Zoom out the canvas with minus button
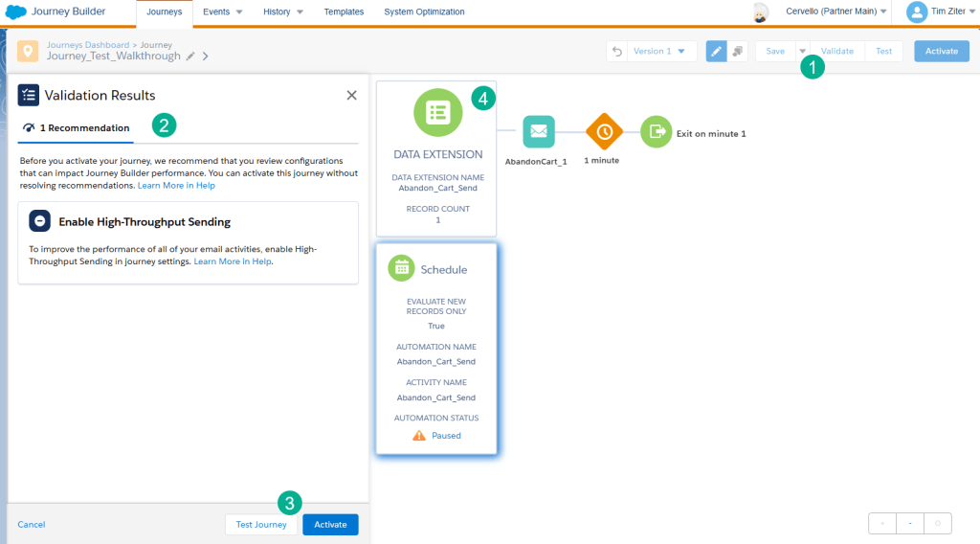 (909, 524)
